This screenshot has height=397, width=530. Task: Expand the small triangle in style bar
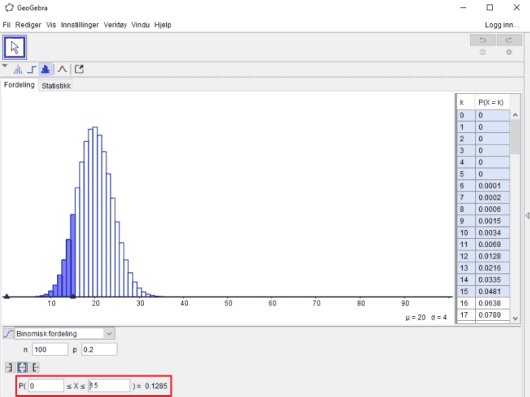[5, 66]
